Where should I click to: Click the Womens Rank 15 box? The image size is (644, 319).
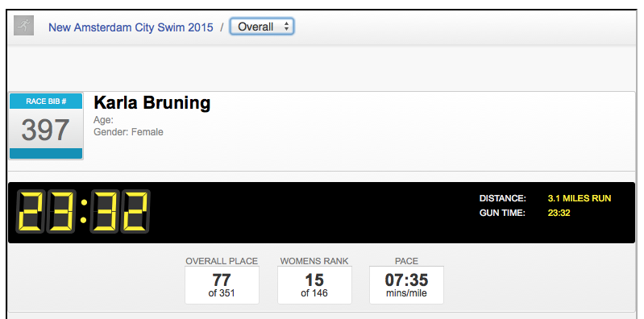pos(314,285)
